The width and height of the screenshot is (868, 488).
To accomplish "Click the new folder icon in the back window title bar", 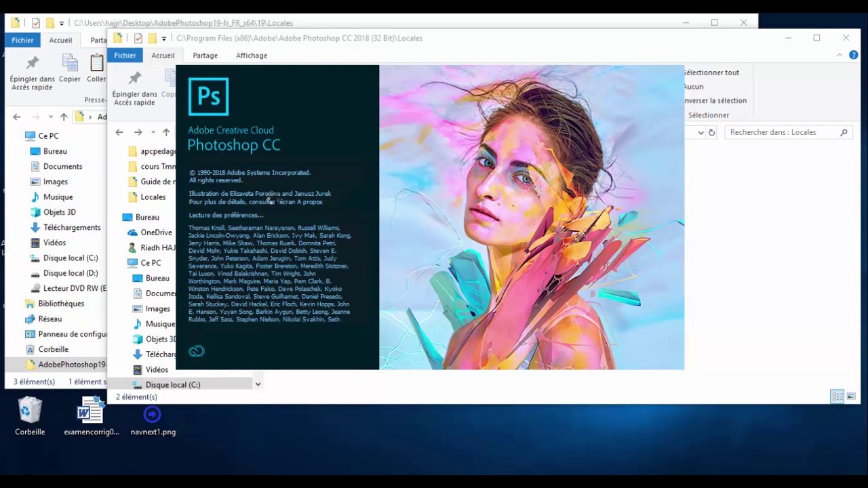I will [49, 22].
